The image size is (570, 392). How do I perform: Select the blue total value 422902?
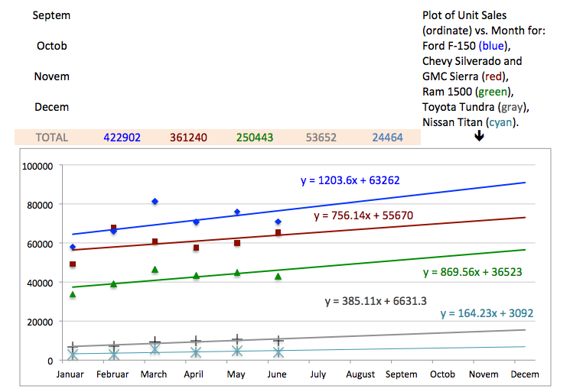[x=122, y=138]
